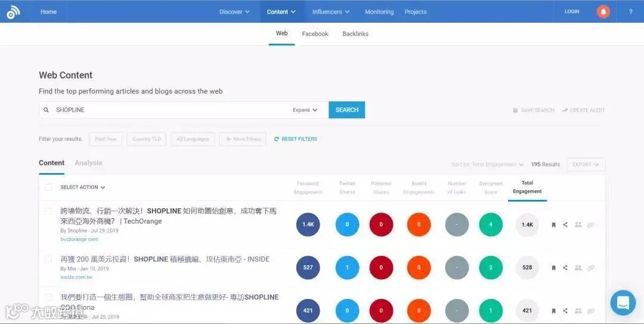Image resolution: width=644 pixels, height=324 pixels.
Task: Switch to the Facebook tab
Action: pos(315,34)
